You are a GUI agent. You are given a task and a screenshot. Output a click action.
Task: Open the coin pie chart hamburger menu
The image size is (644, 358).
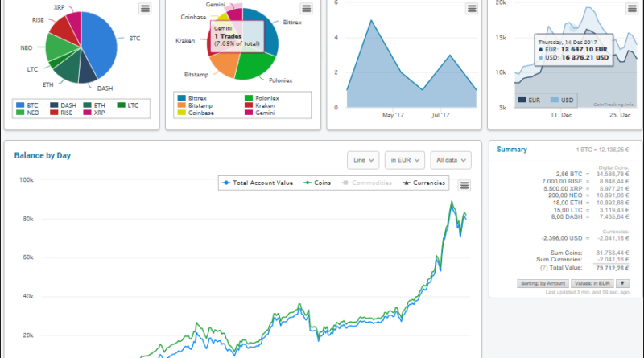pos(145,9)
